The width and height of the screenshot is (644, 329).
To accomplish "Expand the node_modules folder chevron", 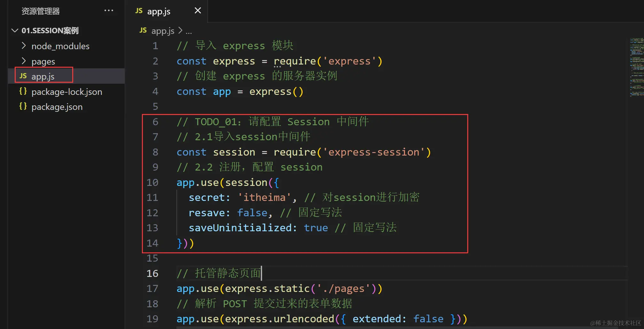I will pos(23,46).
